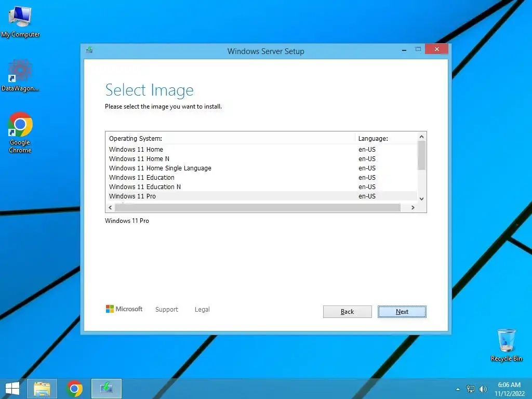
Task: Open the Support link
Action: tap(167, 310)
